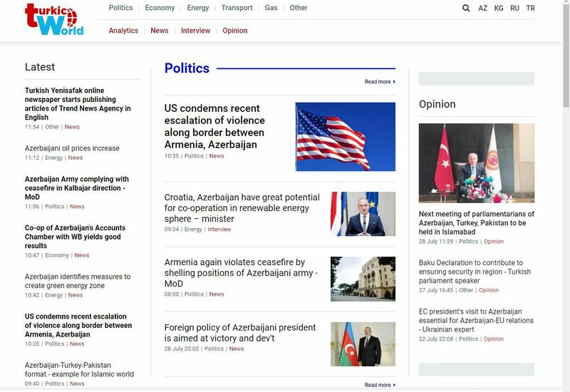570x392 pixels.
Task: Open Turkish Yenisafak online newspaper article
Action: (x=78, y=103)
